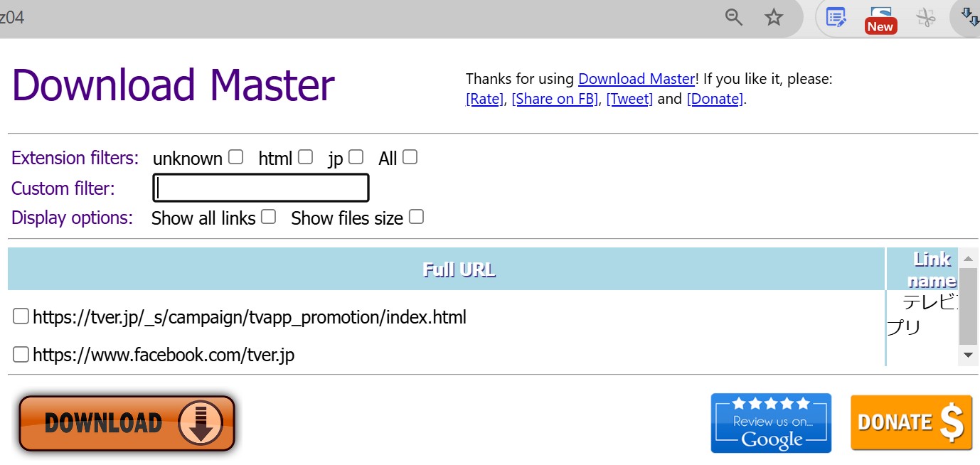Follow the [Tweet] link
Image resolution: width=980 pixels, height=465 pixels.
coord(629,99)
